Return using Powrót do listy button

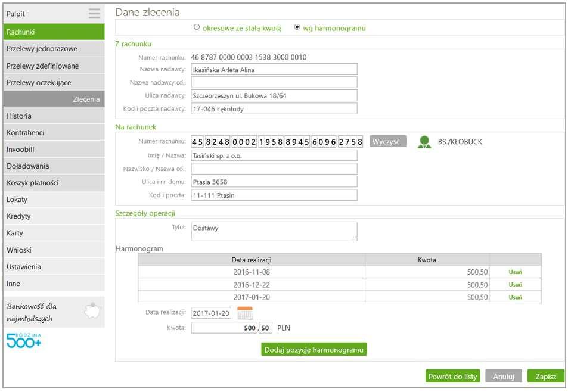click(452, 377)
